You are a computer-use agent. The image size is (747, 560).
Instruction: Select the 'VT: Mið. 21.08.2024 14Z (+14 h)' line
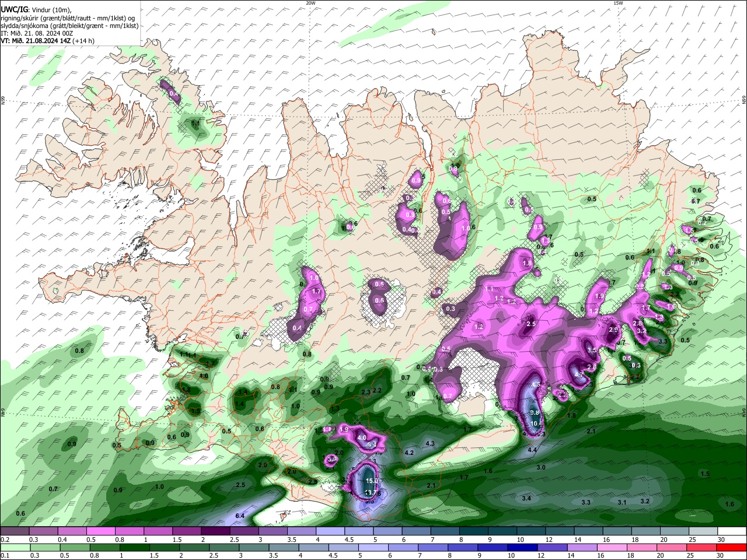47,41
